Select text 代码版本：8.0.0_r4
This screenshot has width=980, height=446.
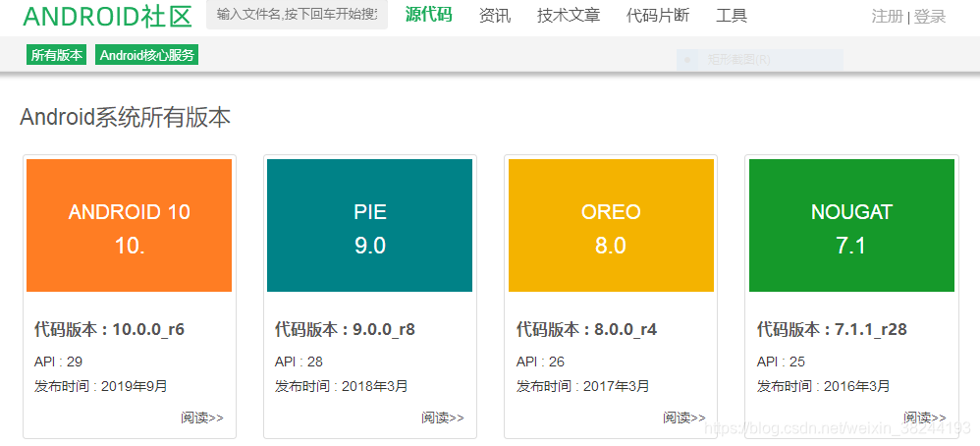point(587,329)
